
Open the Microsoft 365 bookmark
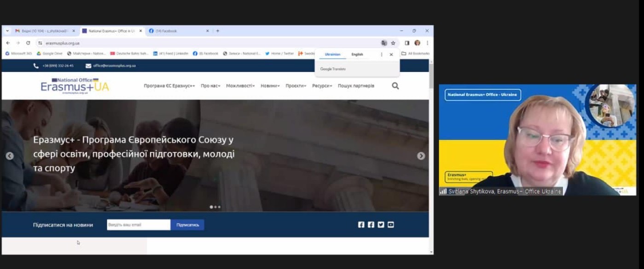(18, 53)
